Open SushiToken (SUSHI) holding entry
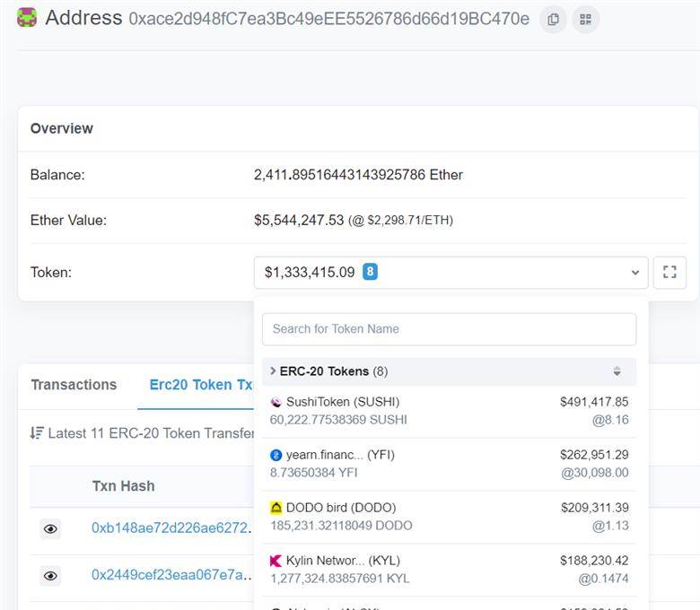The height and width of the screenshot is (610, 700). coord(449,411)
